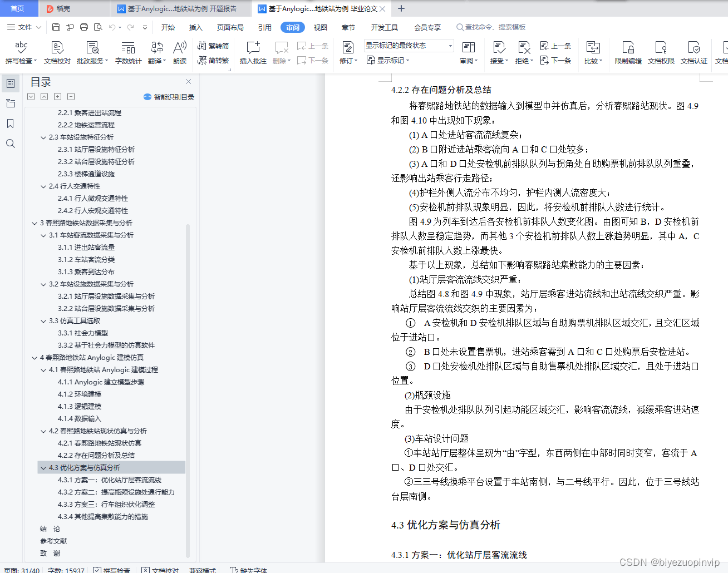The image size is (728, 573).
Task: Collapse the 3.2 车站设施数据采集与分析 node
Action: (43, 284)
